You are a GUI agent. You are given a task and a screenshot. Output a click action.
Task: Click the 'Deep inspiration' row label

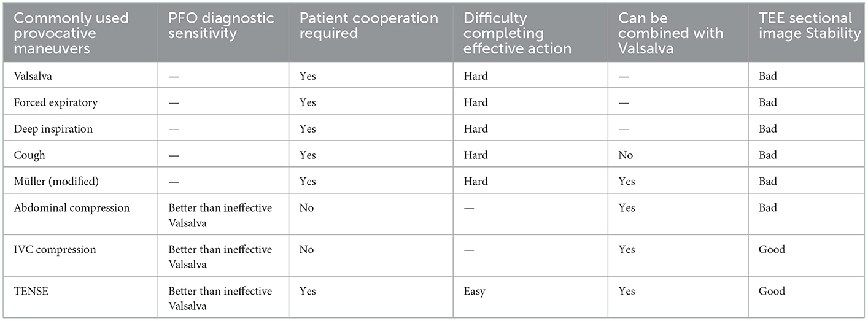point(53,129)
